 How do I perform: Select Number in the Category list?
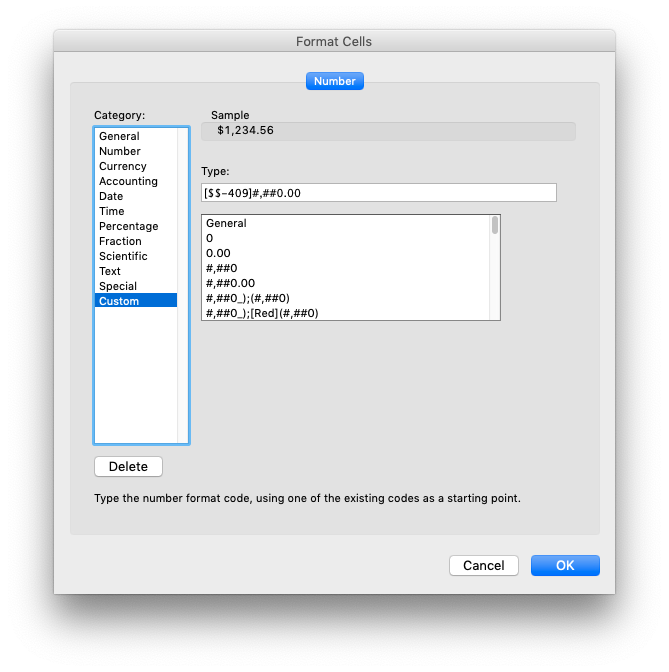tap(135, 151)
